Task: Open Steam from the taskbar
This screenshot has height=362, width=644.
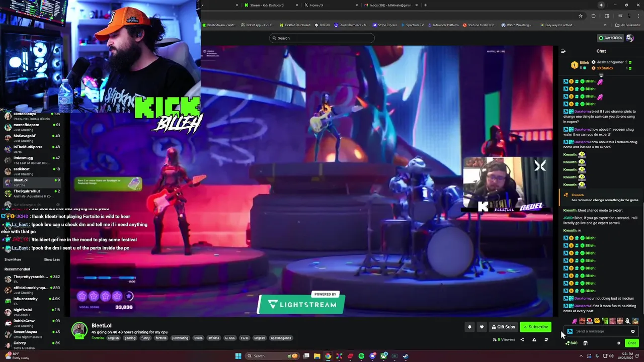Action: (406, 356)
